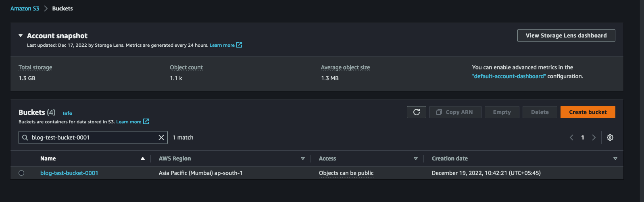Click the Average object size label
The image size is (644, 202).
pos(345,67)
